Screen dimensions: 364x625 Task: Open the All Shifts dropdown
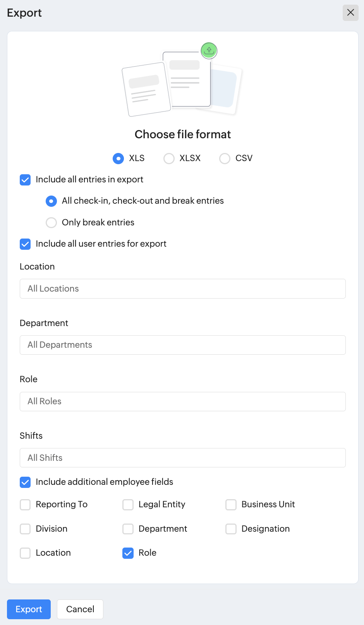(182, 458)
